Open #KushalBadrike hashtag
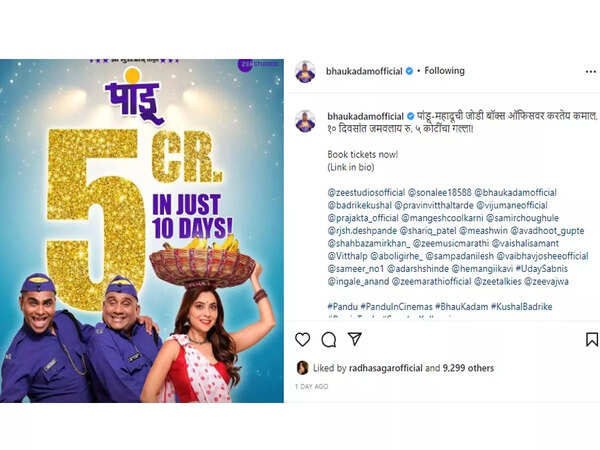 tap(522, 307)
